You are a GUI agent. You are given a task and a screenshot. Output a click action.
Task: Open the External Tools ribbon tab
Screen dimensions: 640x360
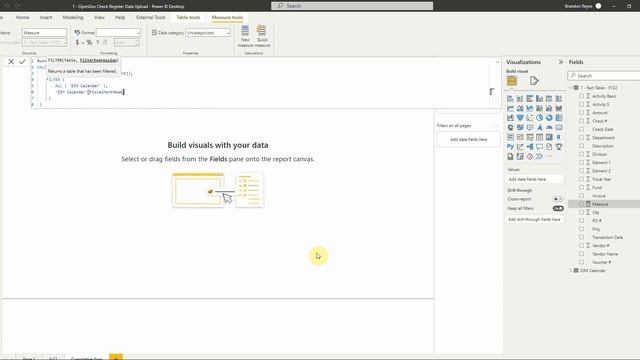[151, 18]
